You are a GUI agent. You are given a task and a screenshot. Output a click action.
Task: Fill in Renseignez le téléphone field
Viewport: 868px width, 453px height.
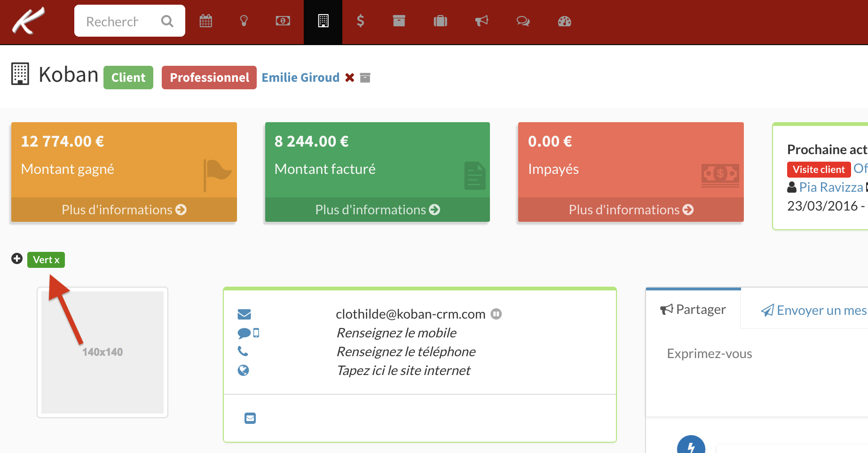[406, 352]
